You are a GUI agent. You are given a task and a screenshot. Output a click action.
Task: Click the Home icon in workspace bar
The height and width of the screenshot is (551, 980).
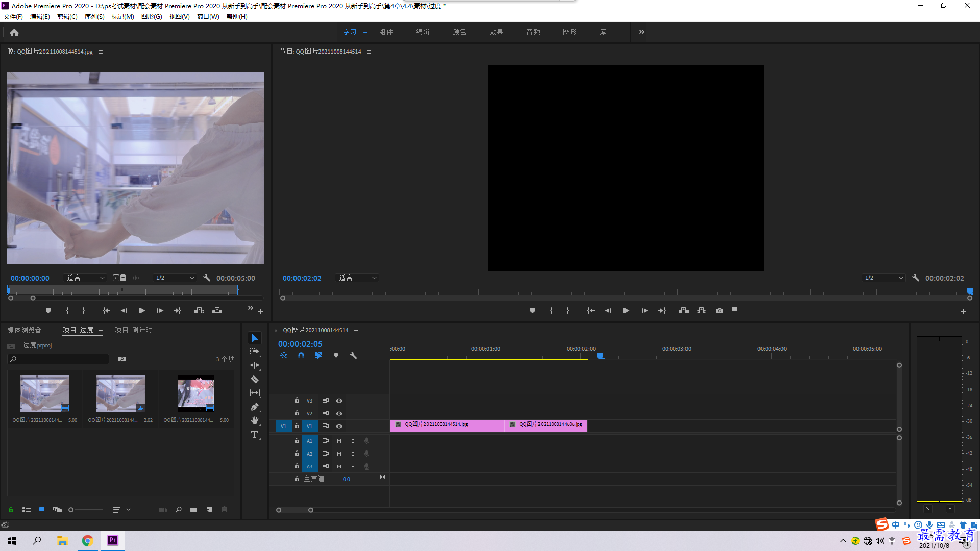click(x=14, y=32)
